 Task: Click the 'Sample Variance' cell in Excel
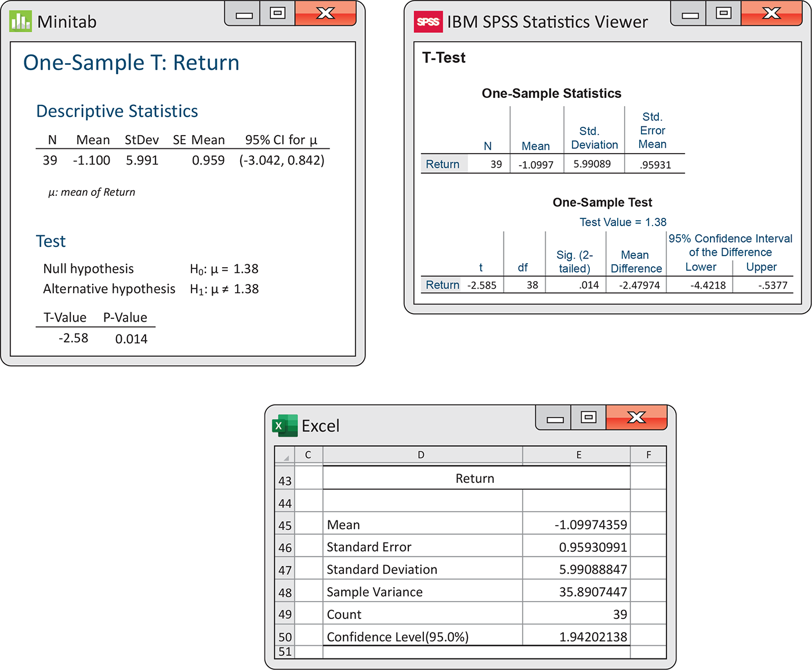point(422,592)
